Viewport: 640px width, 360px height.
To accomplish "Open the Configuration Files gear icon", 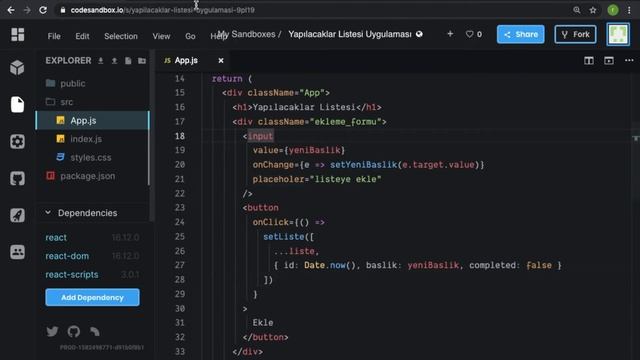I will [17, 142].
